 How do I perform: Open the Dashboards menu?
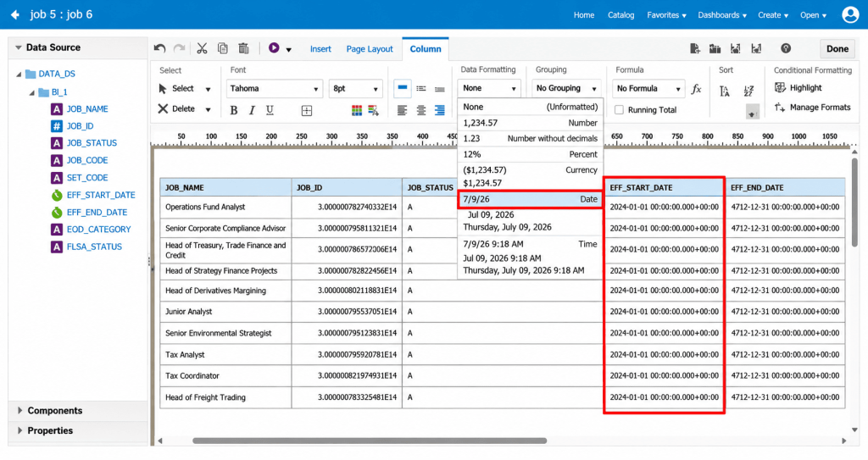click(x=722, y=15)
